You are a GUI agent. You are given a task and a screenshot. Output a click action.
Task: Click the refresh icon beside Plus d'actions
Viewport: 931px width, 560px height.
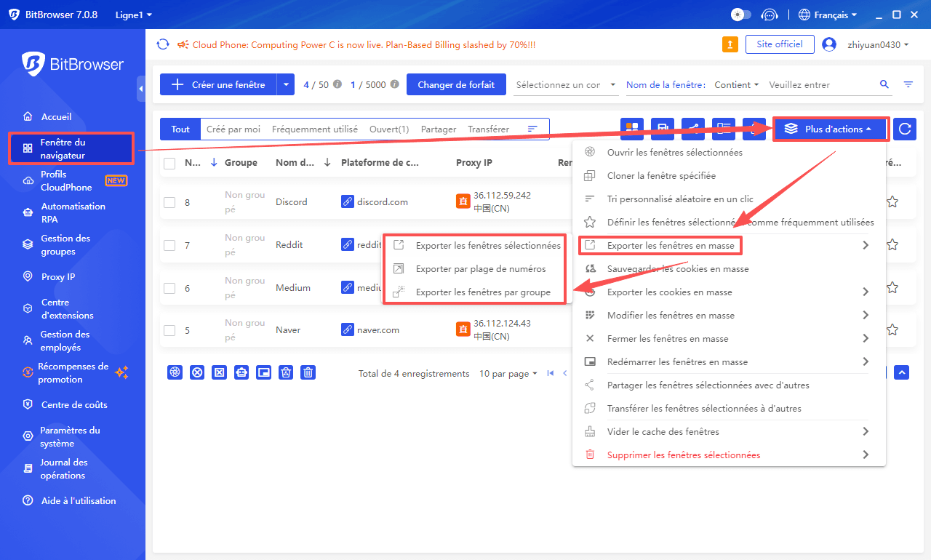point(904,129)
